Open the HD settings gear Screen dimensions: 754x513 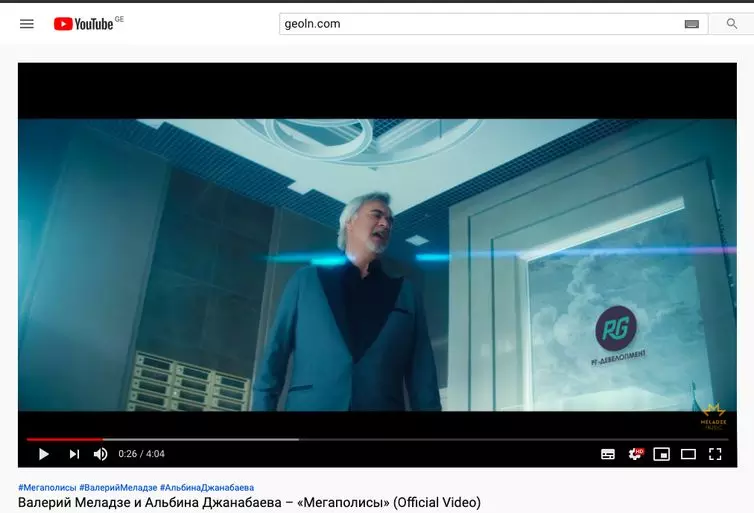tap(635, 454)
